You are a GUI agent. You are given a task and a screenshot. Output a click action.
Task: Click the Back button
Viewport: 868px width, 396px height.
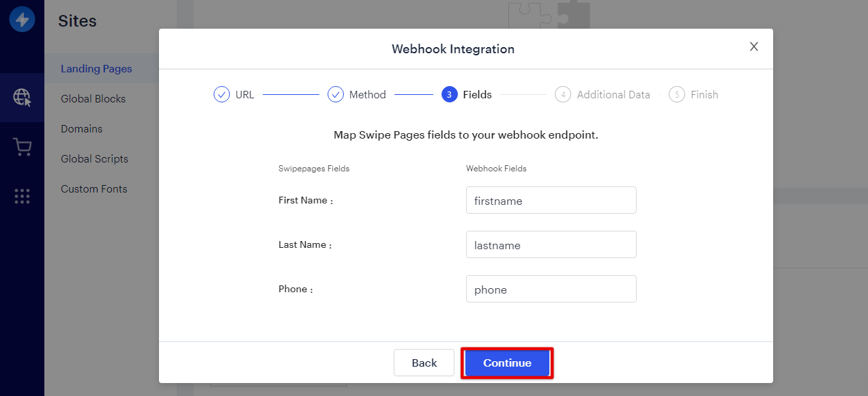pos(424,363)
